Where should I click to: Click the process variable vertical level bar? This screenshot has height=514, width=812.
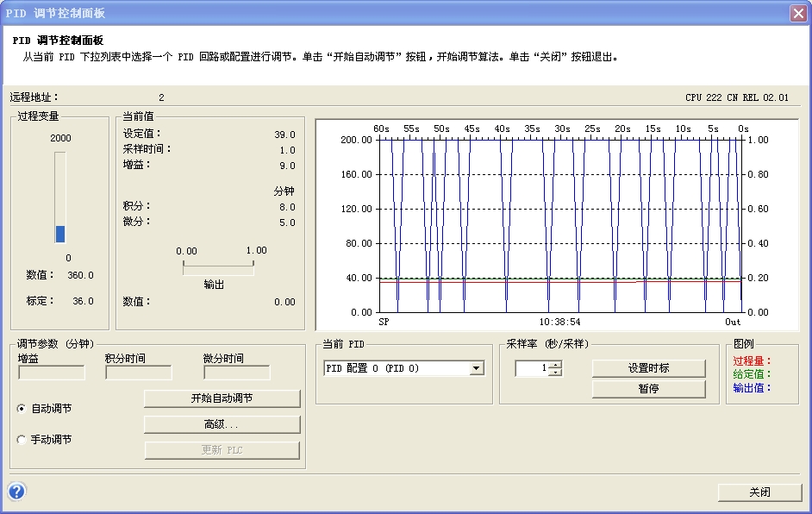pyautogui.click(x=60, y=197)
